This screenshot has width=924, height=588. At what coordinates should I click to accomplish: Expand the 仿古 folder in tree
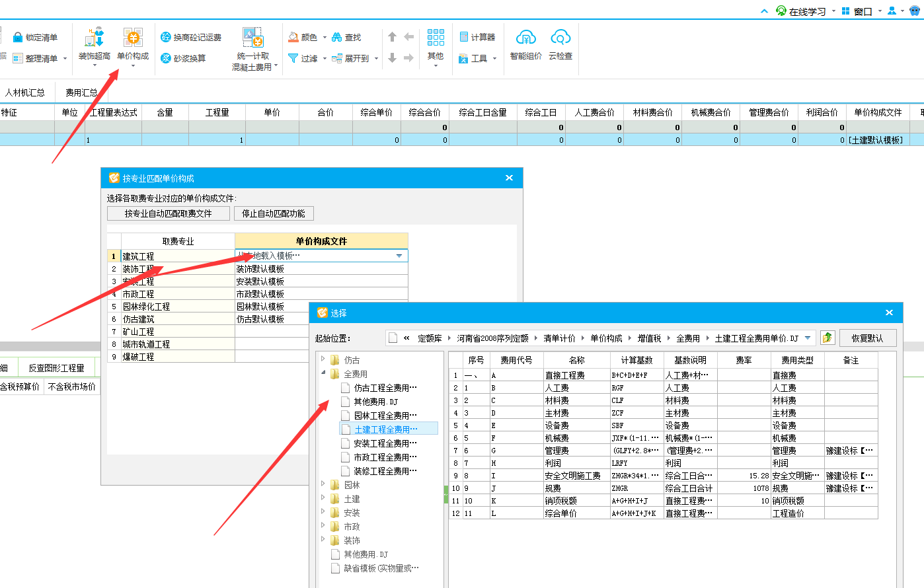(323, 359)
